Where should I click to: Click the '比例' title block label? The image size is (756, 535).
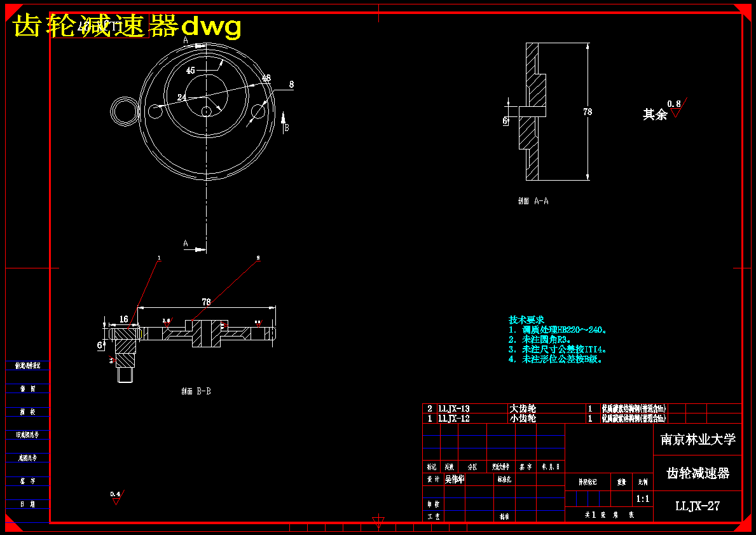(643, 482)
